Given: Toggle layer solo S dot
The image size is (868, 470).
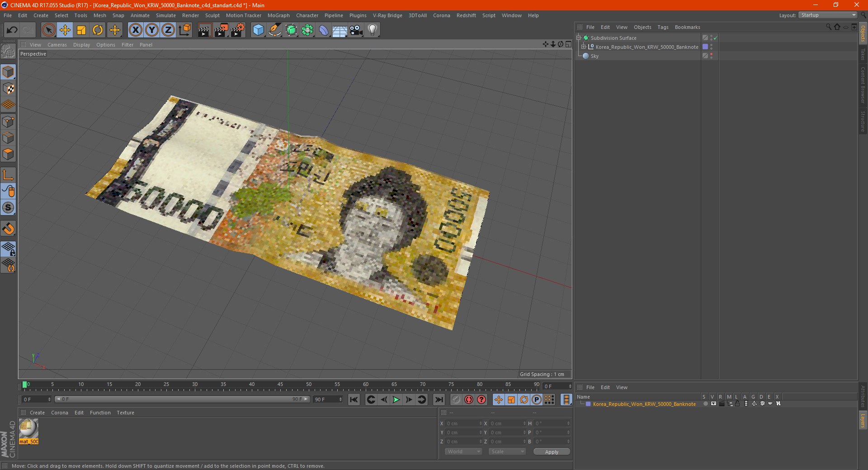Looking at the screenshot, I should pos(705,404).
